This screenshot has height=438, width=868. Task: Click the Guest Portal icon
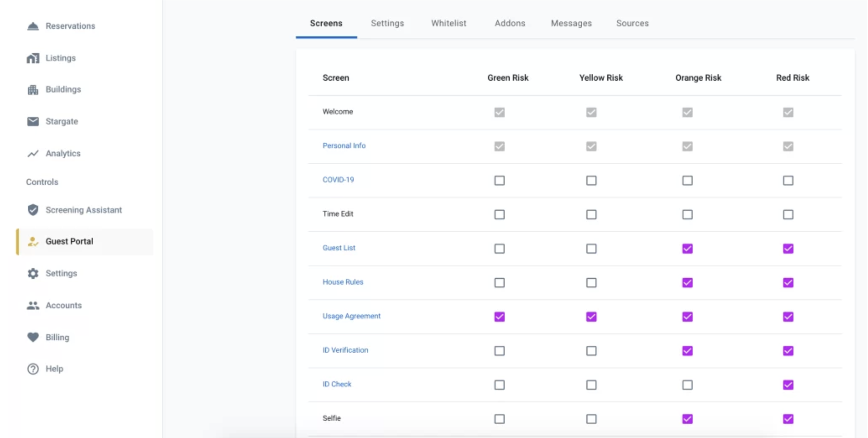coord(33,241)
